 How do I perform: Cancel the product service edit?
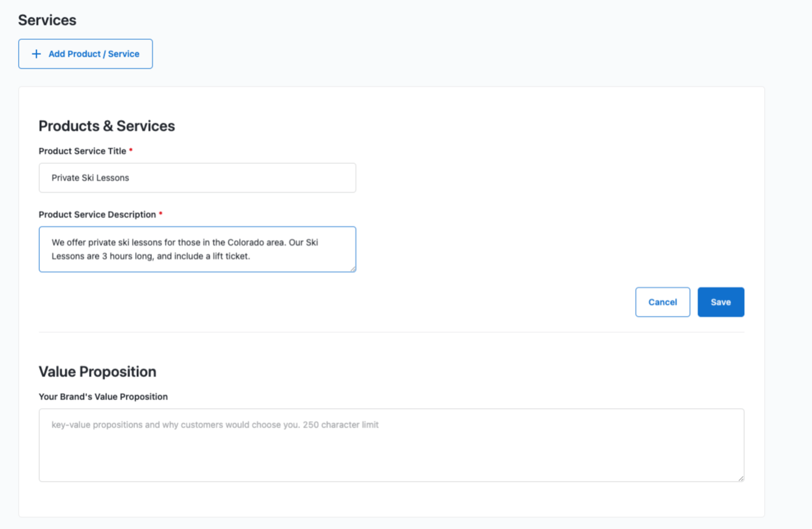click(x=662, y=302)
